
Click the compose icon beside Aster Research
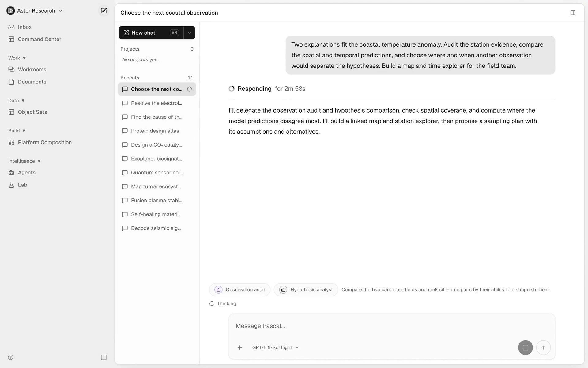[x=104, y=11]
